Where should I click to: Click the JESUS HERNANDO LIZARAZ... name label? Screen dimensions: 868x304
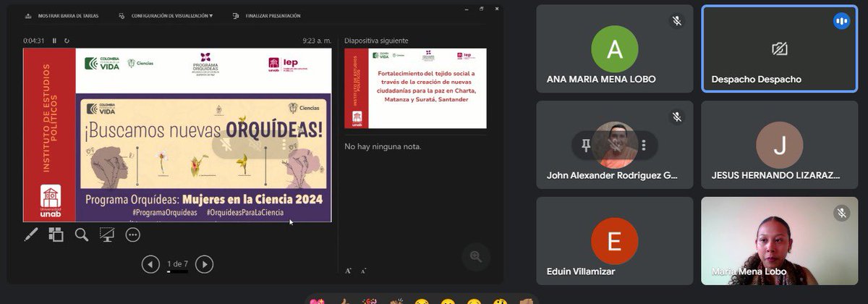[775, 174]
